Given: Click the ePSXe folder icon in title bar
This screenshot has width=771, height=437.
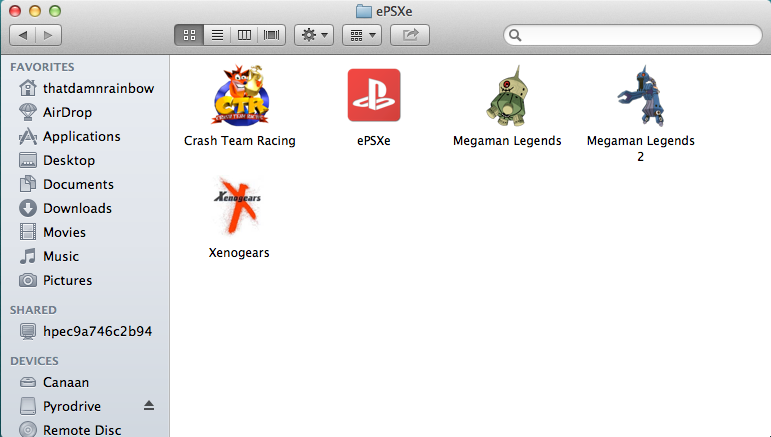Looking at the screenshot, I should 363,11.
